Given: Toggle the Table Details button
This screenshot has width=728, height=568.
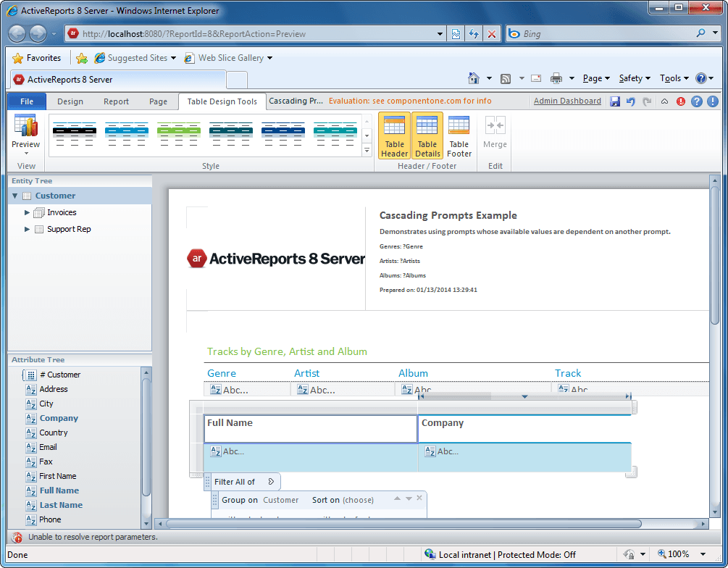Looking at the screenshot, I should coord(427,135).
